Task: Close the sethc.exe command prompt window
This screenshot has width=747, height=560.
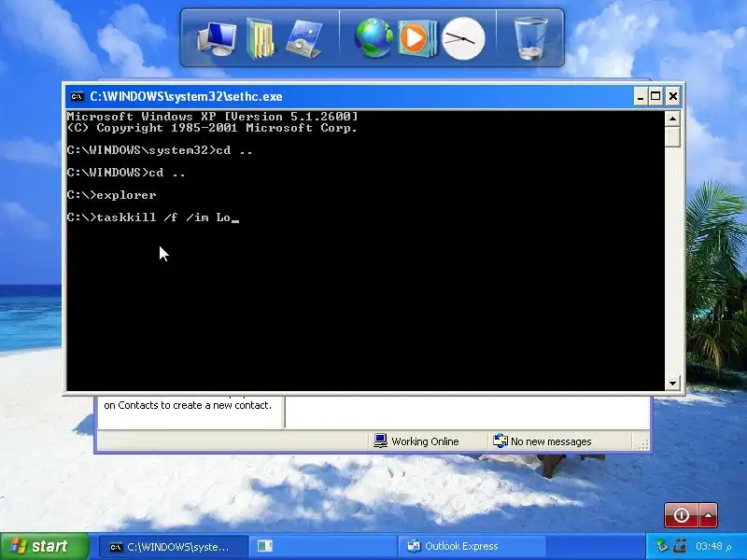Action: coord(672,97)
